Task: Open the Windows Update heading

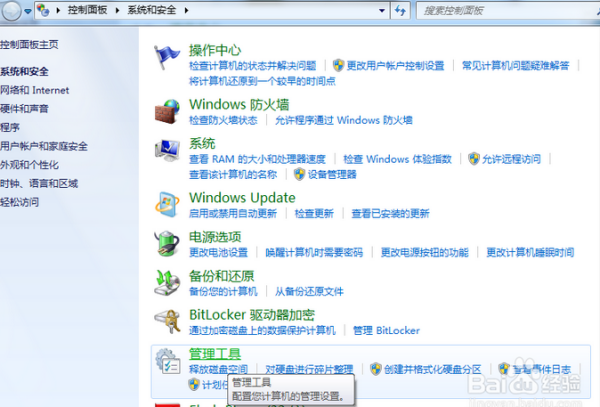Action: coord(242,198)
